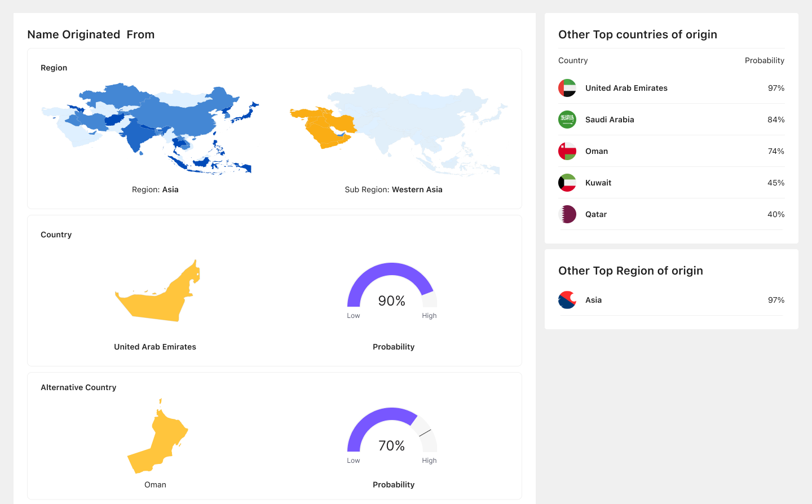The height and width of the screenshot is (504, 812).
Task: Click the 'Other Top countries of origin' heading
Action: tap(638, 34)
